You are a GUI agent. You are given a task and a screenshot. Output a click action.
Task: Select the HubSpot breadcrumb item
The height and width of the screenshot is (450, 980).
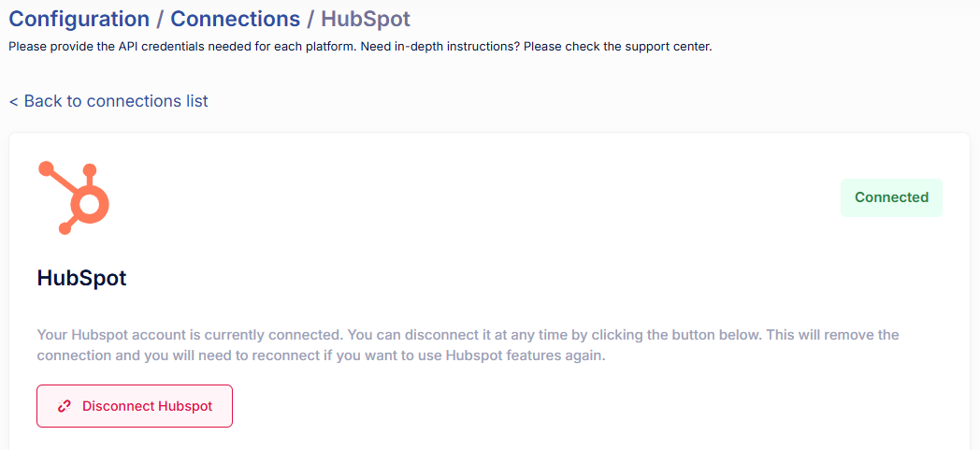coord(365,19)
